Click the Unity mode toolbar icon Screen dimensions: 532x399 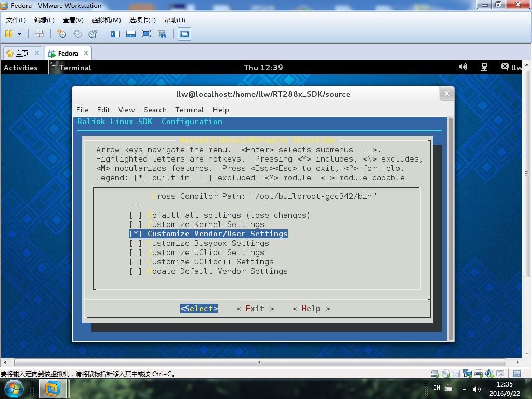click(x=162, y=34)
